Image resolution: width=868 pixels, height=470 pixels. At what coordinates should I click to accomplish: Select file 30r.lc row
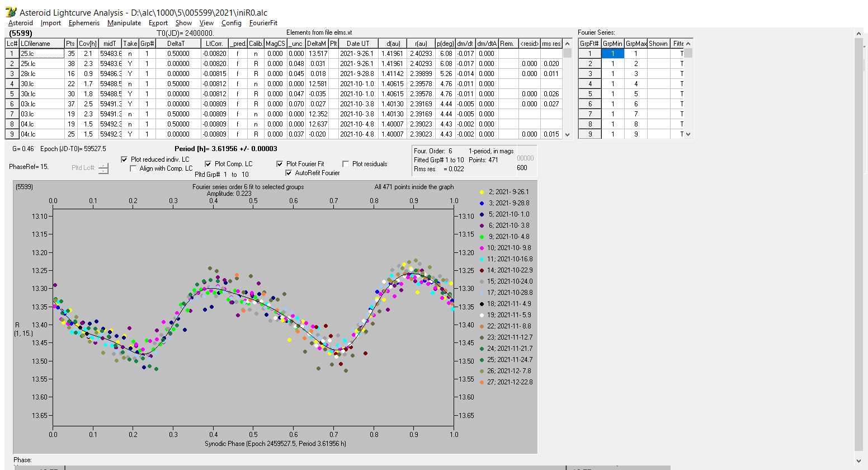tap(41, 94)
